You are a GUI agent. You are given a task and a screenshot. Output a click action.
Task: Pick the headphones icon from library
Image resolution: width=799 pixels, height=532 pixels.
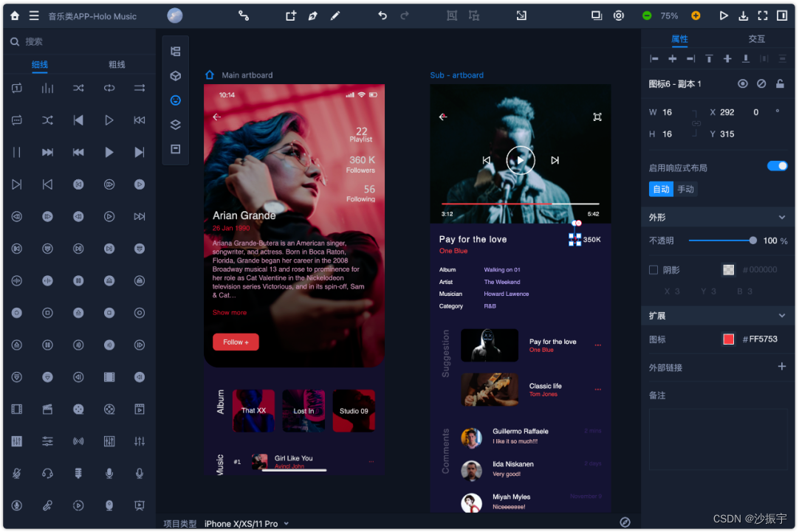pos(47,473)
